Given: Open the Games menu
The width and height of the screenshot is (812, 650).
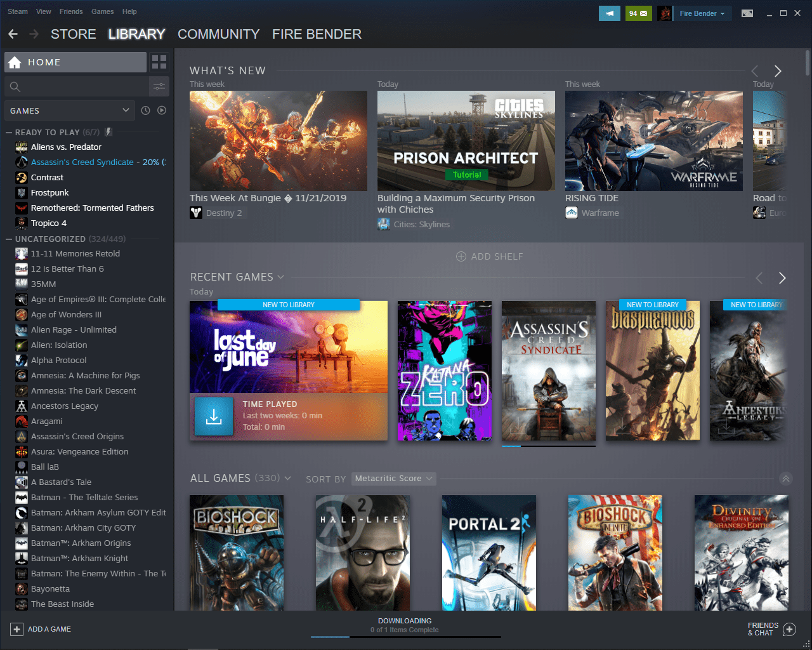Looking at the screenshot, I should tap(103, 11).
